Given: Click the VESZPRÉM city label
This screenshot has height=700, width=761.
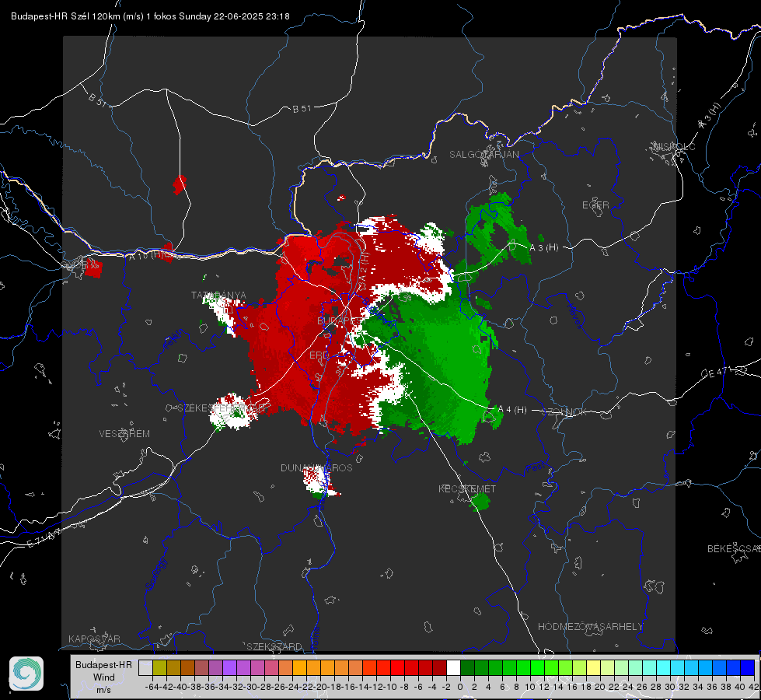Looking at the screenshot, I should tap(124, 434).
